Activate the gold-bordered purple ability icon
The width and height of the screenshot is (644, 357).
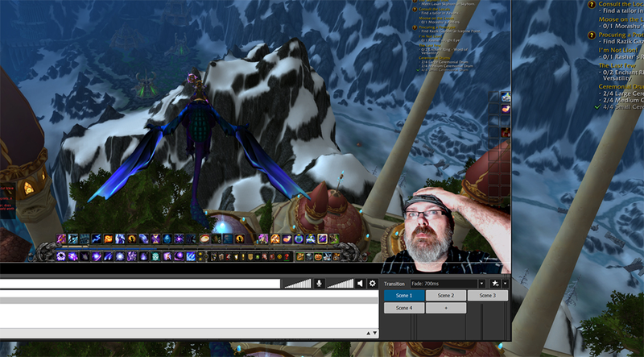click(x=323, y=239)
